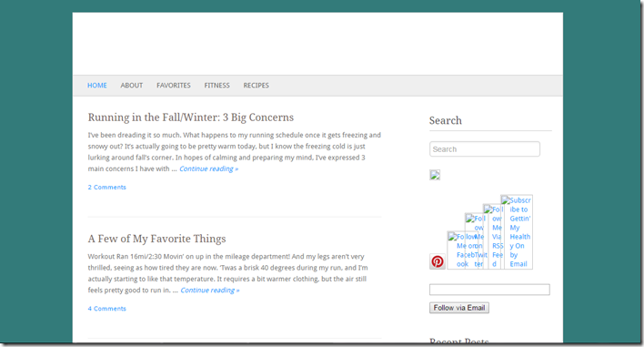This screenshot has width=644, height=347.
Task: Go to the ABOUT page
Action: click(131, 86)
